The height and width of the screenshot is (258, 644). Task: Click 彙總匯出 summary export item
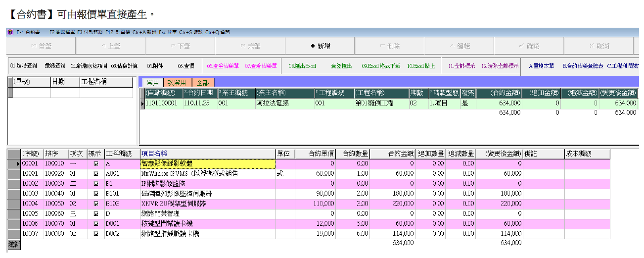click(341, 65)
